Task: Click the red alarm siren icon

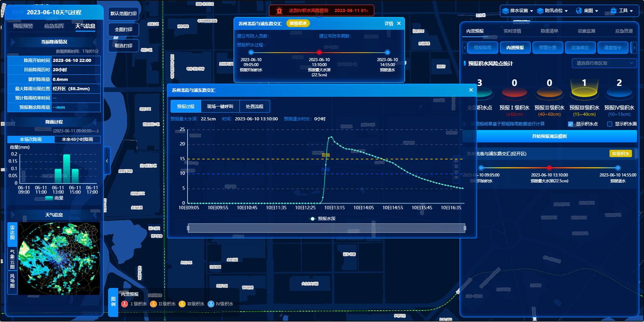Action: pos(279,10)
